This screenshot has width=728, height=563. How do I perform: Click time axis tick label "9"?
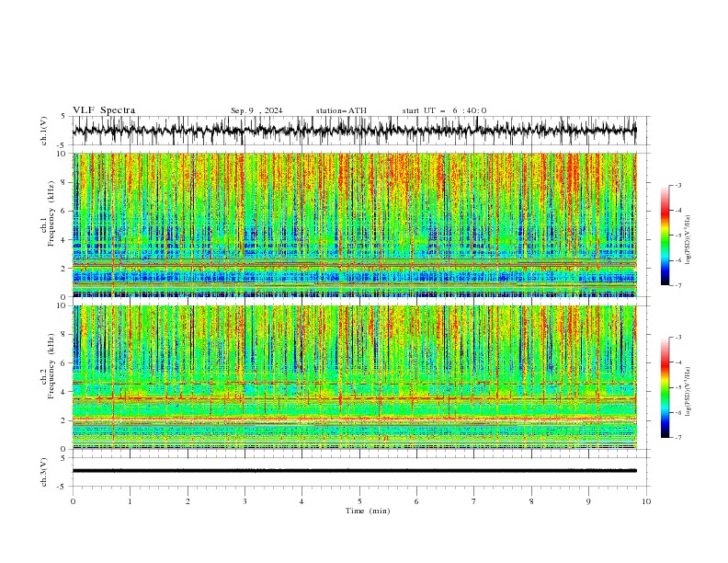[x=588, y=501]
